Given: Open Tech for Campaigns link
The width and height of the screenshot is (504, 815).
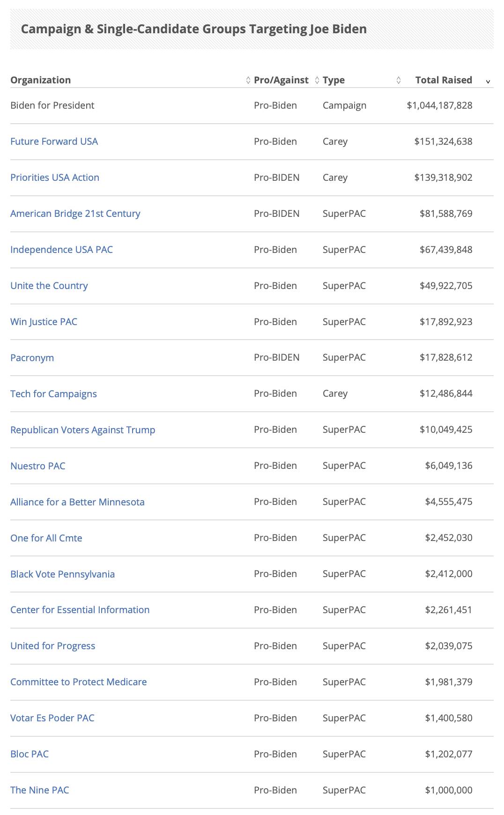Looking at the screenshot, I should [53, 394].
